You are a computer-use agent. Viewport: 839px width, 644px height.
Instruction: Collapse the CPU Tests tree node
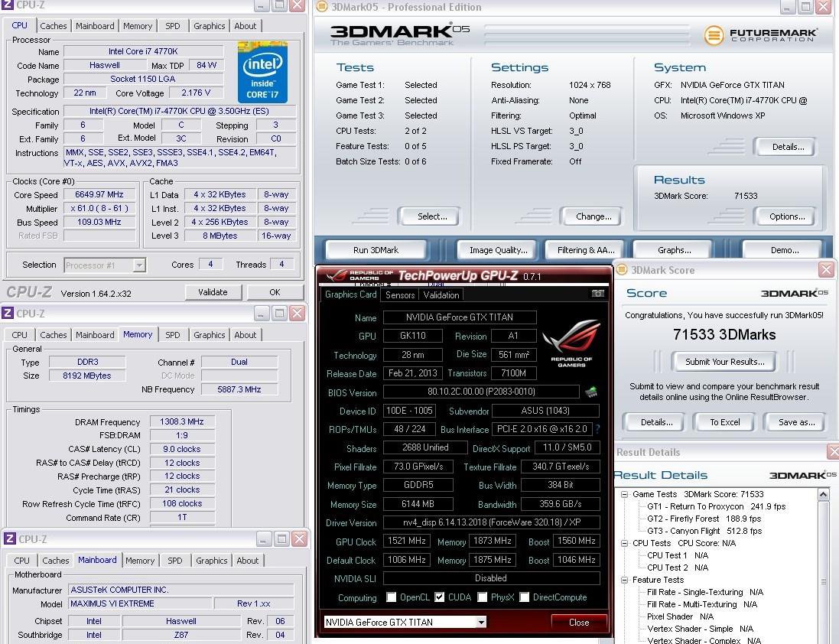[x=624, y=543]
